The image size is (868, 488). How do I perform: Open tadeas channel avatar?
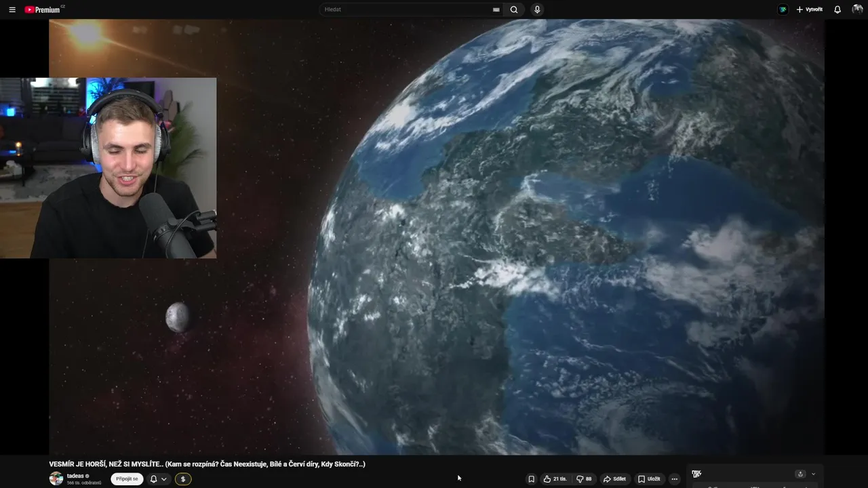[x=56, y=479]
